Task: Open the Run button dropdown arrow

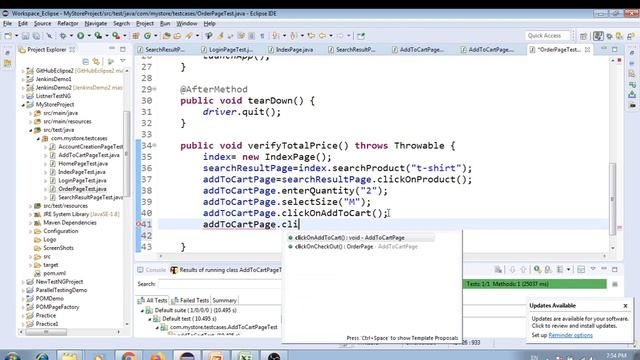Action: 89,36
